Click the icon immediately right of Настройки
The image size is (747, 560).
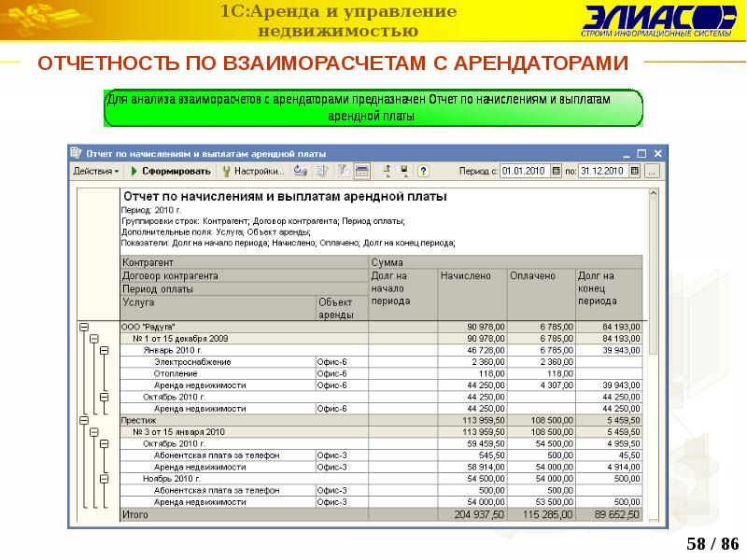(301, 172)
